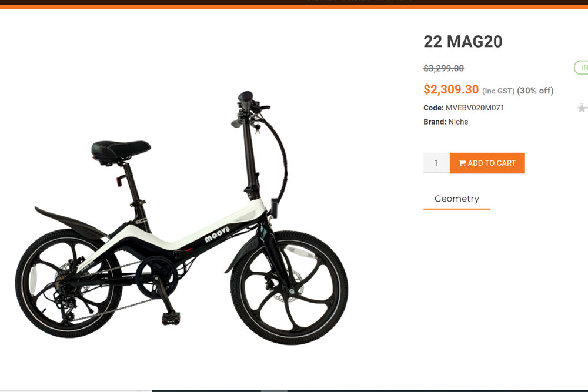Click the (30% off) discount label

(x=535, y=91)
